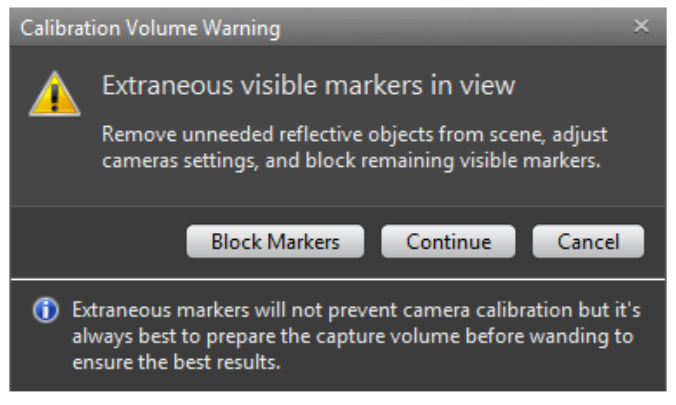This screenshot has height=405, width=676.
Task: Close the Calibration Volume Warning dialog
Action: (641, 27)
